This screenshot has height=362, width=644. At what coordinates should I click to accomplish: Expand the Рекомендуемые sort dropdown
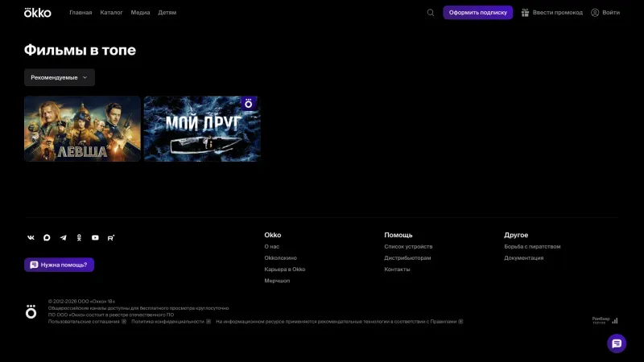tap(59, 77)
